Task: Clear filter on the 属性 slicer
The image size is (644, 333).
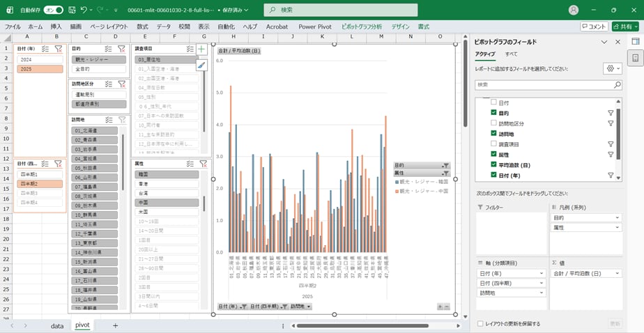Action: [203, 164]
